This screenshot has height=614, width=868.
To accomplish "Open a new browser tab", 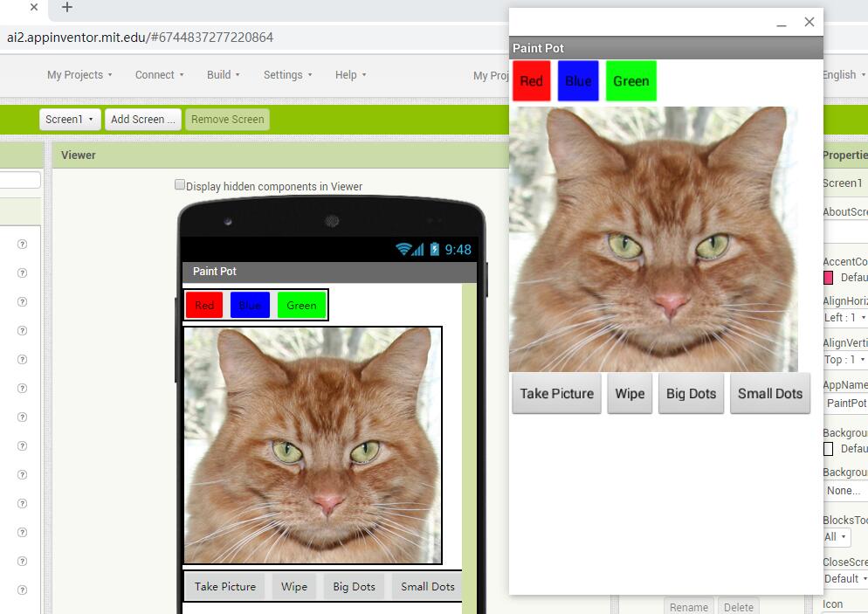I will 67,7.
